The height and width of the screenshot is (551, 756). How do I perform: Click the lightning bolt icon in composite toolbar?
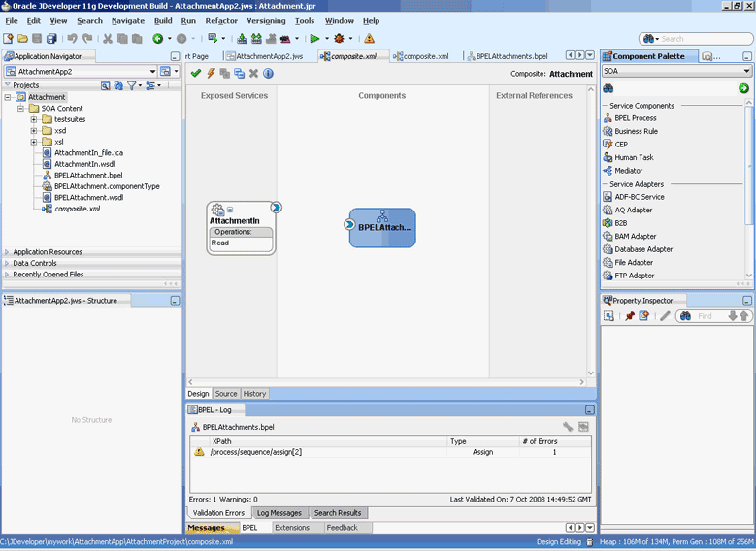tap(211, 74)
